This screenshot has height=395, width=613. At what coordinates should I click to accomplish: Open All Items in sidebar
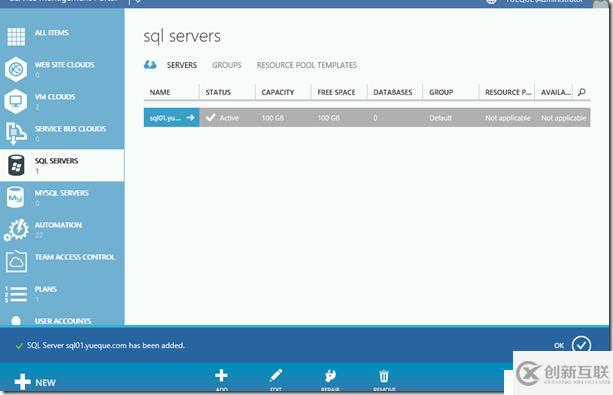(52, 33)
